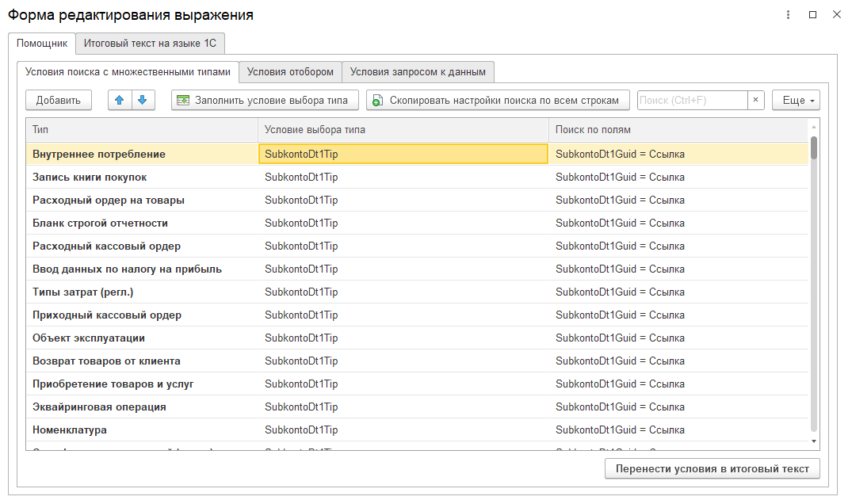Click SubkontoDt1Tip cell for Внутреннее потребление
852x504 pixels.
(x=403, y=155)
